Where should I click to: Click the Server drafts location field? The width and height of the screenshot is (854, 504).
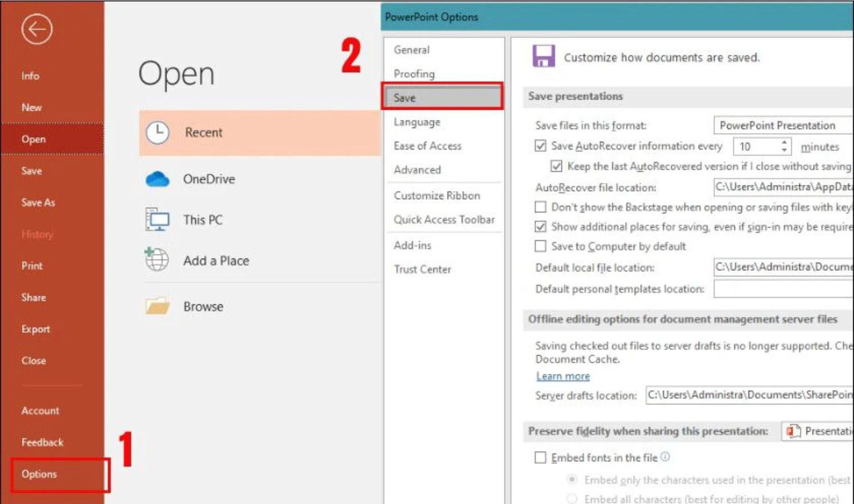click(749, 395)
